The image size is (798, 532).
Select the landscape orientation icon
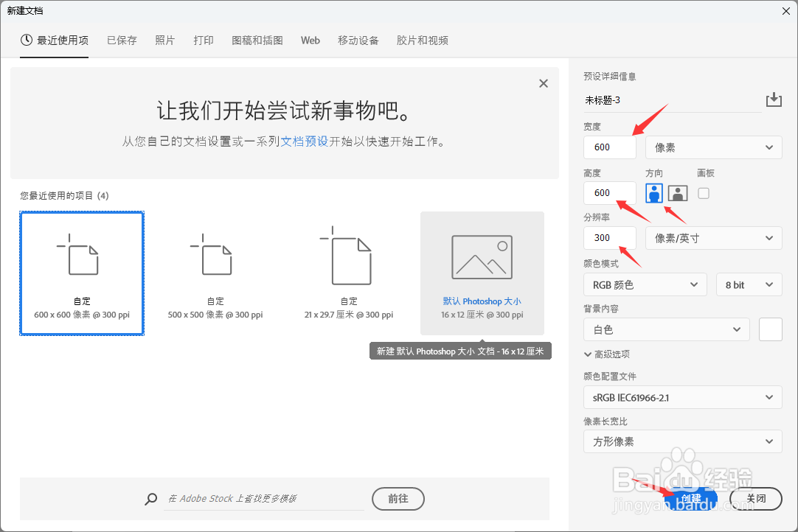coord(676,192)
